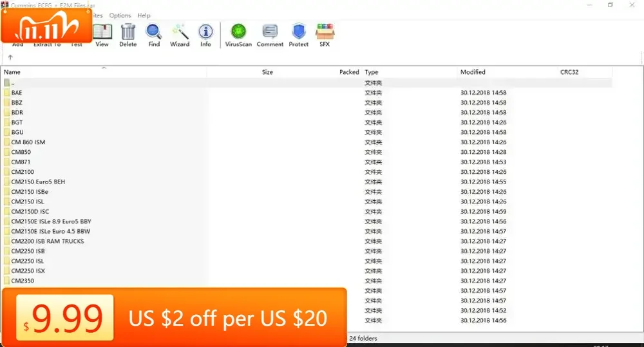Click the BDR folder icon

click(6, 113)
